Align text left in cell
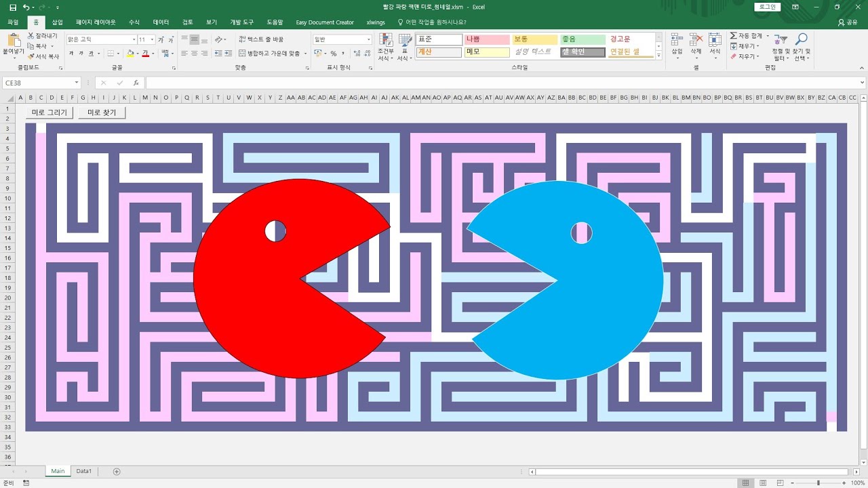Image resolution: width=868 pixels, height=488 pixels. coord(185,54)
